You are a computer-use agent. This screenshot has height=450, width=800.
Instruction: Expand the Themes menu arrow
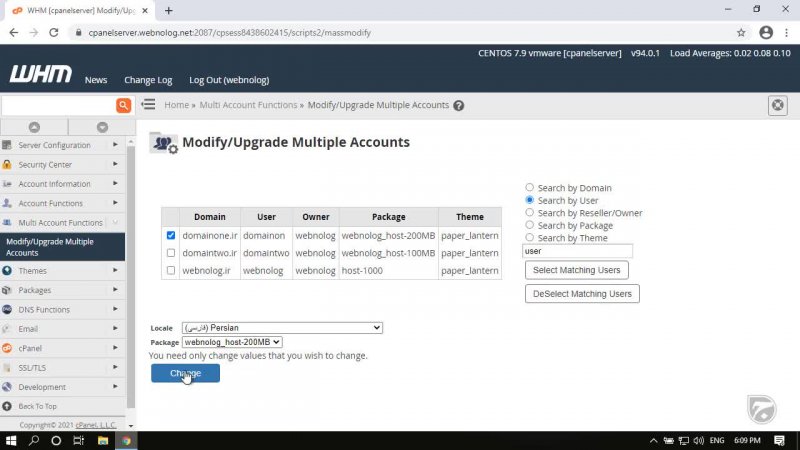click(115, 270)
